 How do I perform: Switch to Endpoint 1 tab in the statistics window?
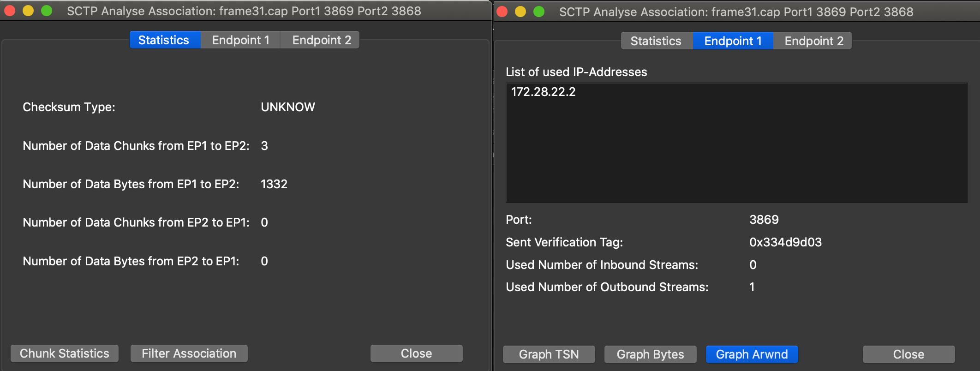[240, 40]
